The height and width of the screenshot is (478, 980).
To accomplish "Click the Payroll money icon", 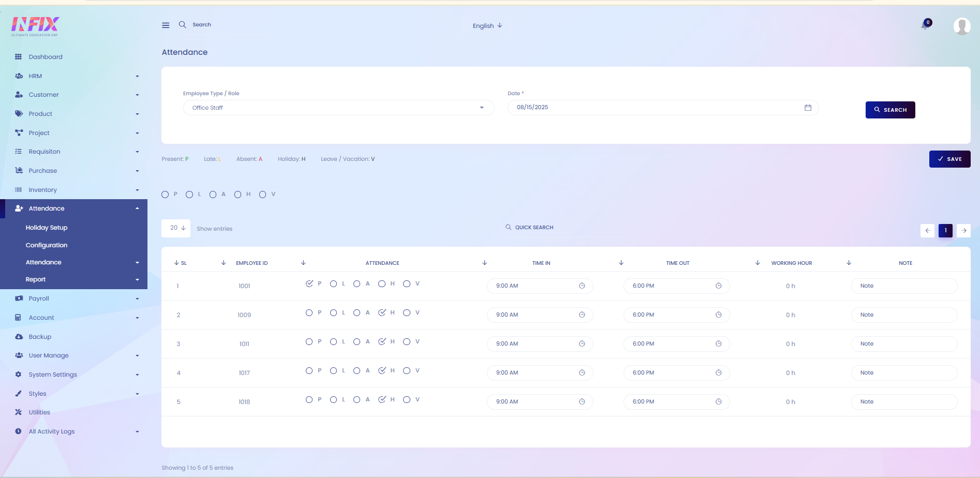I will tap(19, 298).
